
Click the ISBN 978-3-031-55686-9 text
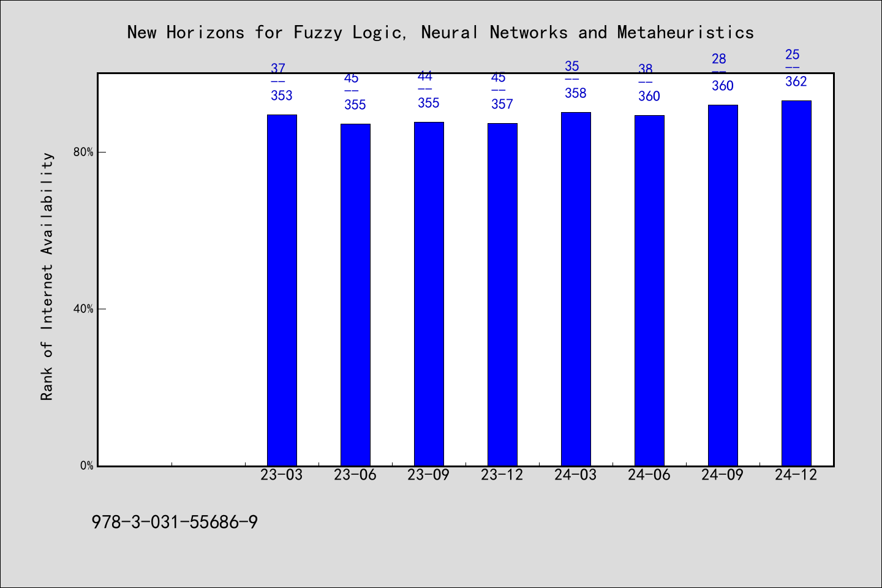point(175,522)
